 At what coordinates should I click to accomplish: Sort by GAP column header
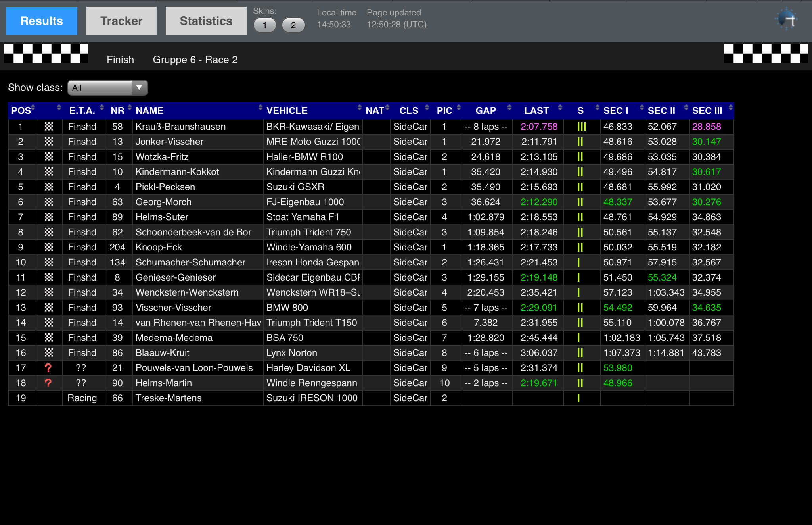(487, 111)
